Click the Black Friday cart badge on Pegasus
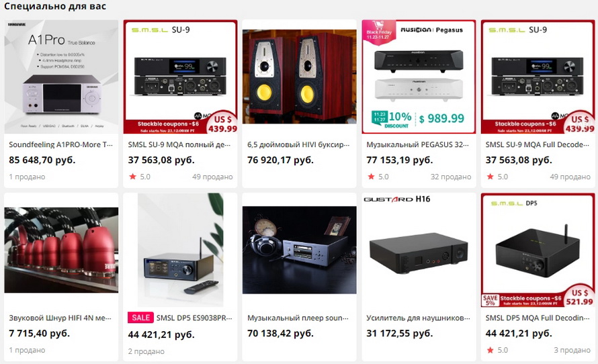The width and height of the screenshot is (598, 364). [379, 31]
